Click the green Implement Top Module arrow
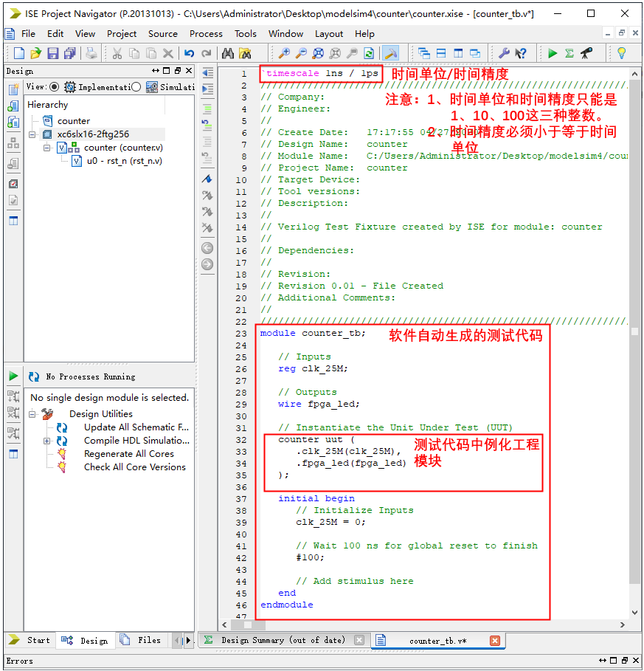644x671 pixels. tap(553, 53)
